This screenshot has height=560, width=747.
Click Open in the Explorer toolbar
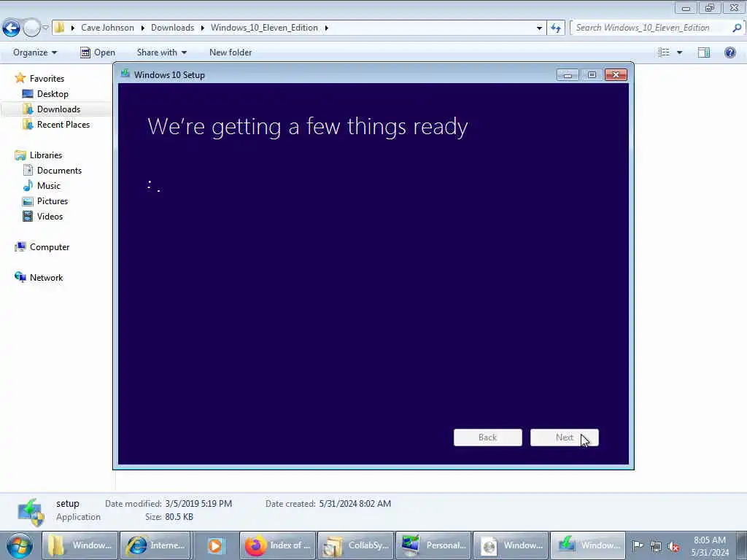pyautogui.click(x=98, y=52)
